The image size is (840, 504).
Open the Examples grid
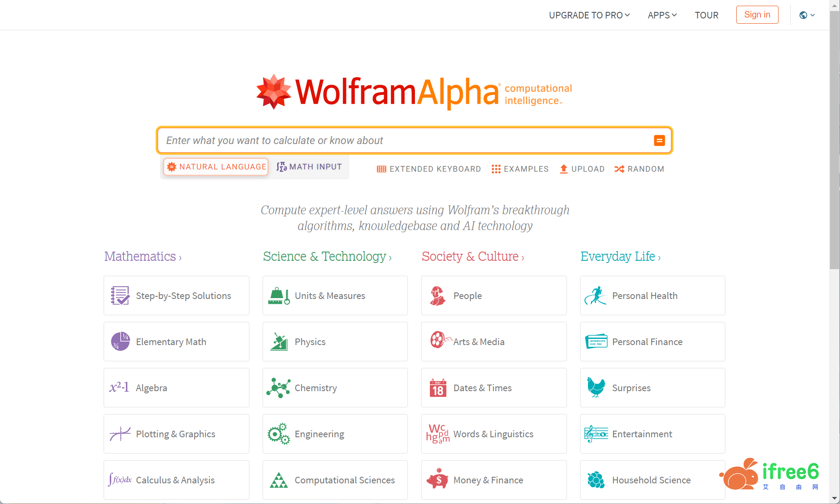[x=520, y=169]
